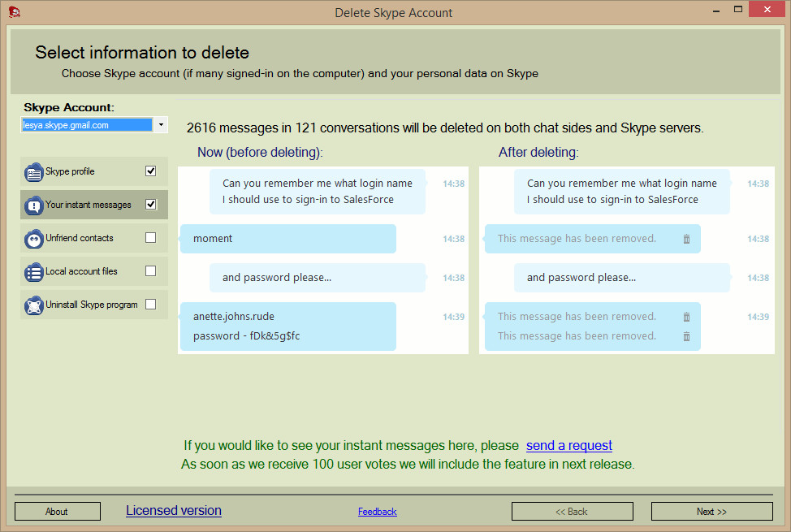Click the '100 user votes' notice line
Viewport: 791px width, 532px height.
click(408, 464)
